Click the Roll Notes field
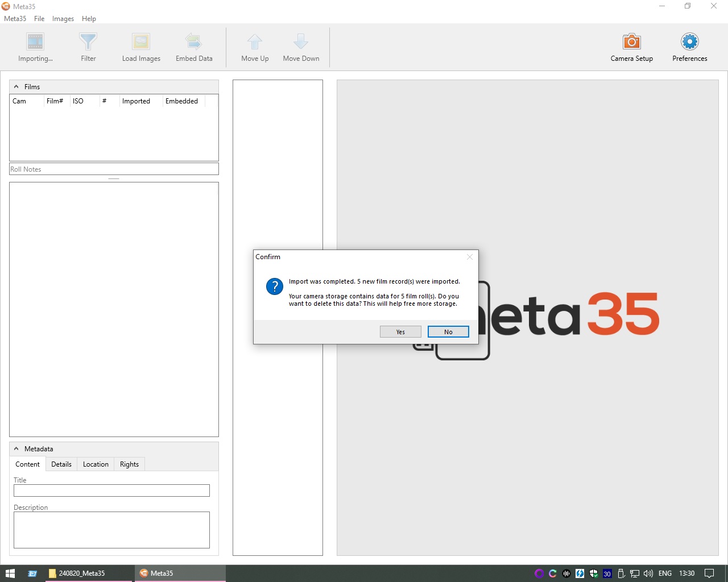The image size is (728, 582). [114, 169]
